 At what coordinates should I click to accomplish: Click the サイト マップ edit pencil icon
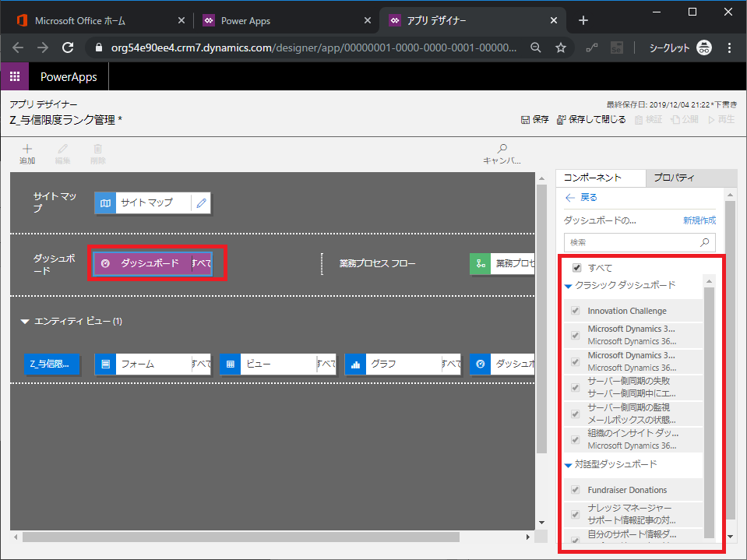click(x=202, y=203)
